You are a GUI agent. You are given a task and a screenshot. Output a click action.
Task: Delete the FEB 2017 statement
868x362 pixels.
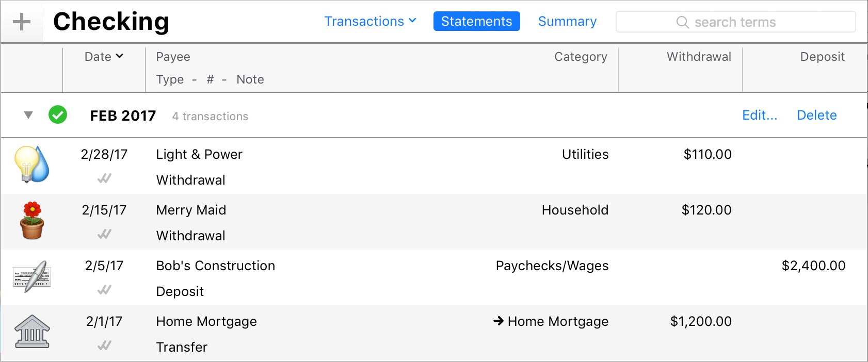[816, 115]
